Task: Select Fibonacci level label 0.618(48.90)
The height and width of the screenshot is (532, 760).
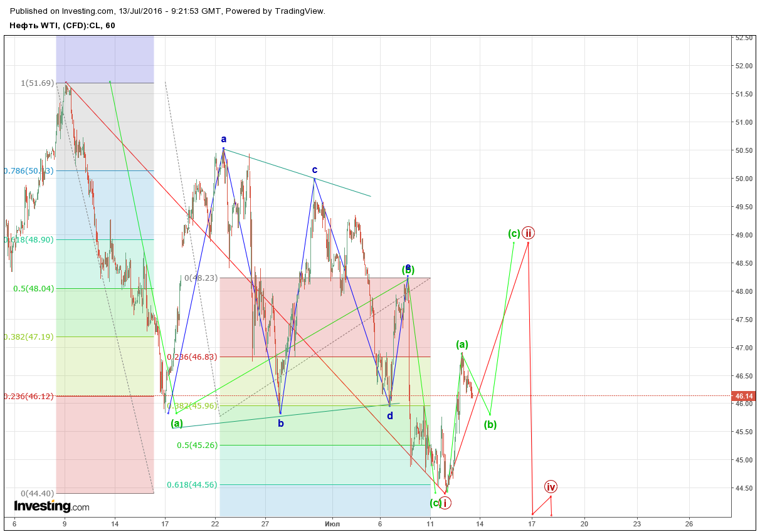Action: (29, 239)
